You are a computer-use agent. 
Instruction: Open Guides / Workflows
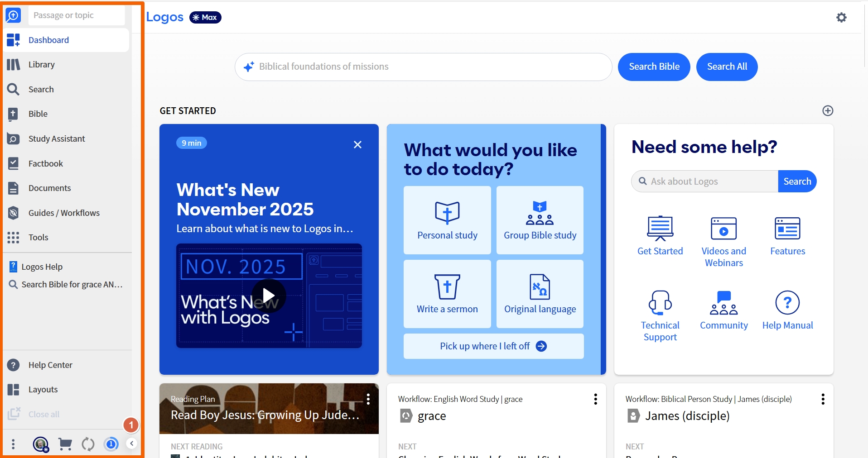pyautogui.click(x=66, y=213)
